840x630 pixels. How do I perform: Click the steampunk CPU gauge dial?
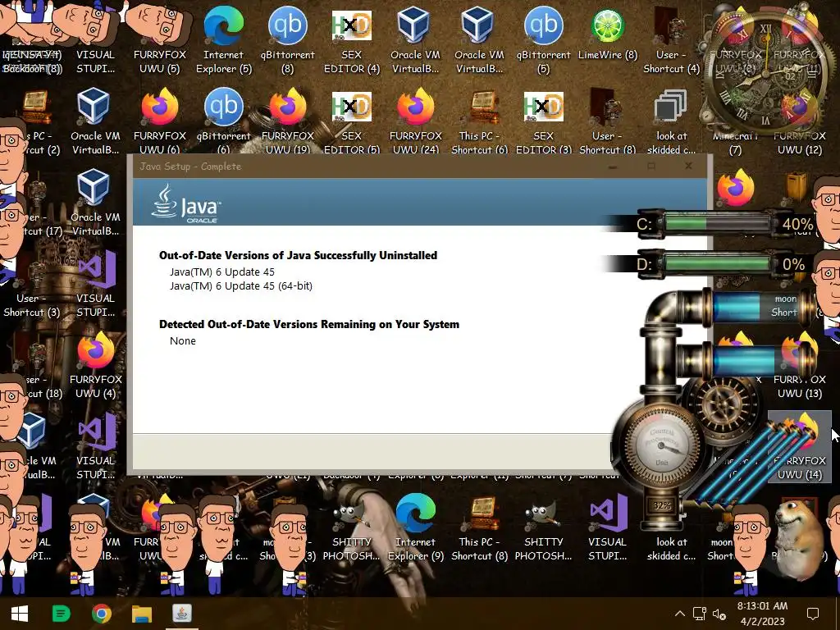[660, 446]
